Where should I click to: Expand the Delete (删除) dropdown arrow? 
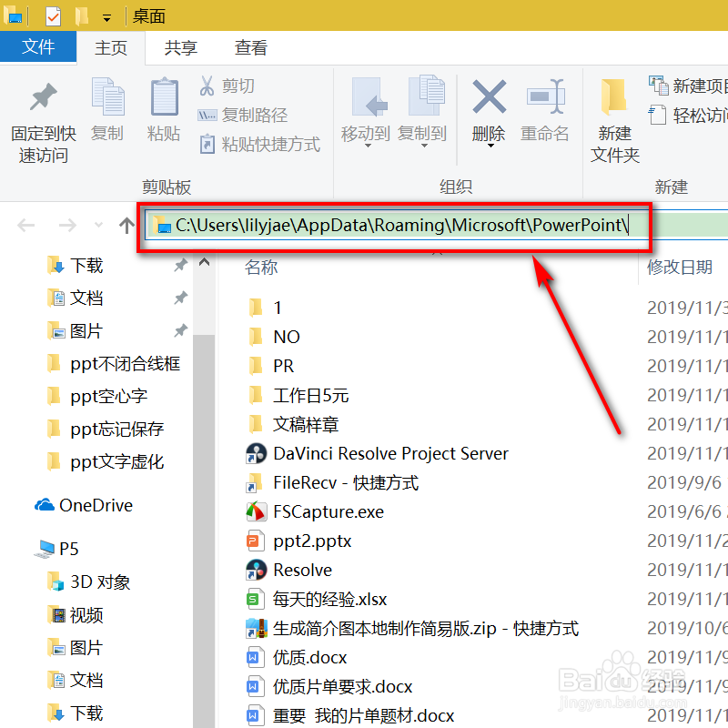pos(490,147)
